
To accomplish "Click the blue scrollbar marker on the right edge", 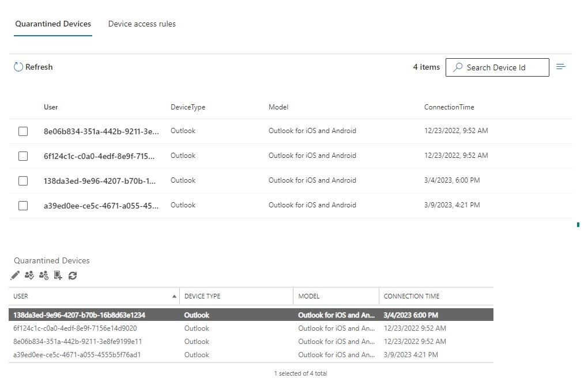I will tap(579, 225).
